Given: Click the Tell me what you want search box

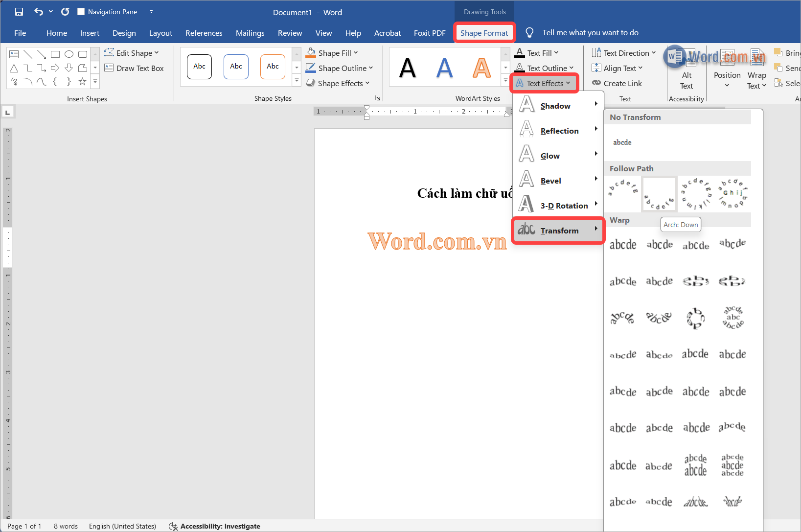Looking at the screenshot, I should coord(590,33).
